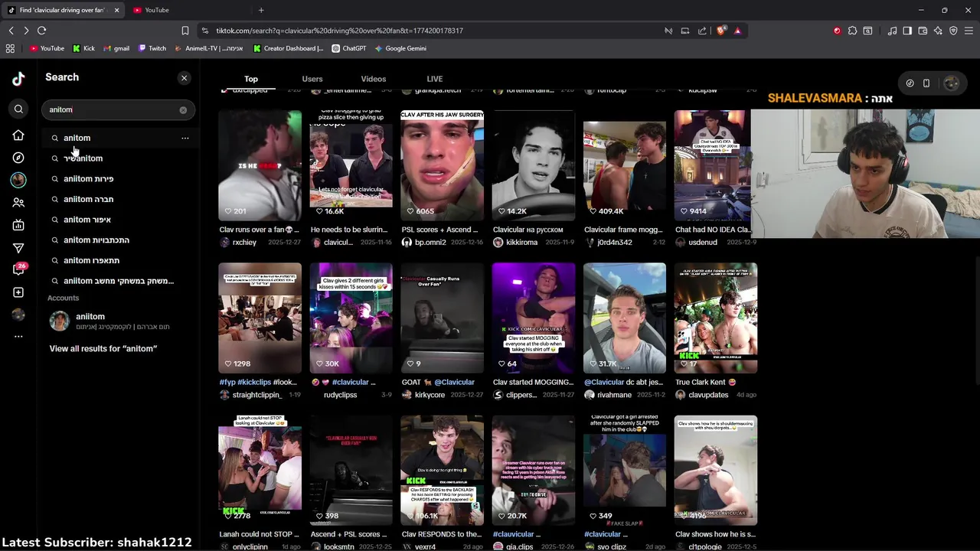Switch to the Users tab
This screenshot has width=980, height=551.
[x=312, y=79]
